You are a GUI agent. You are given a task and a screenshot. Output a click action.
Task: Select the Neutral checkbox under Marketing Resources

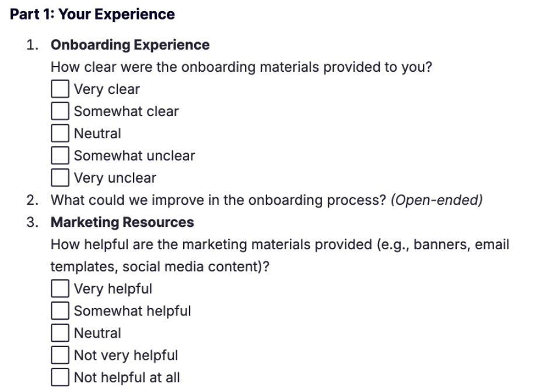(x=60, y=333)
